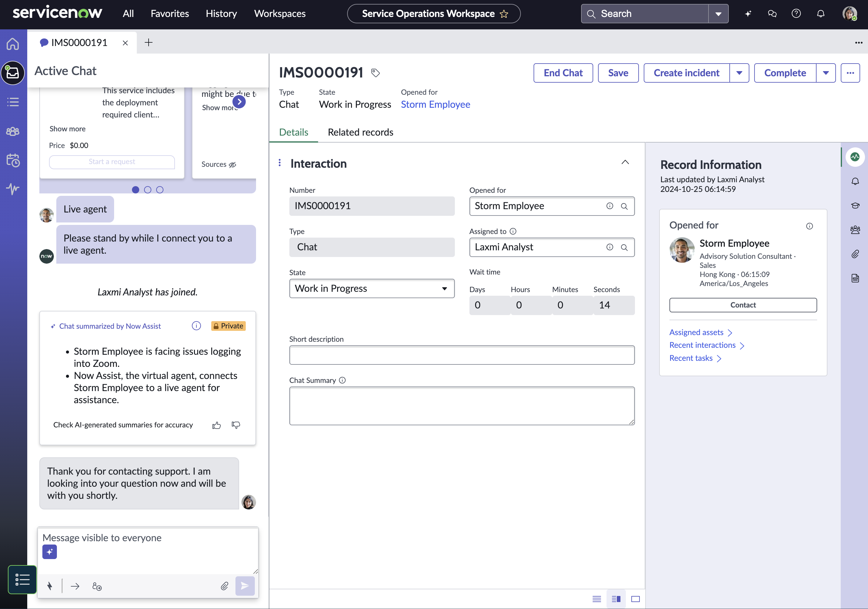868x609 pixels.
Task: Click the Now Assist sparkle icon in message box
Action: point(49,551)
